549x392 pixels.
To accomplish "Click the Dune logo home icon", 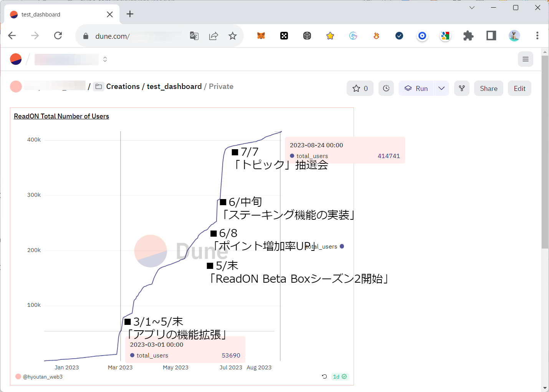I will coord(16,59).
